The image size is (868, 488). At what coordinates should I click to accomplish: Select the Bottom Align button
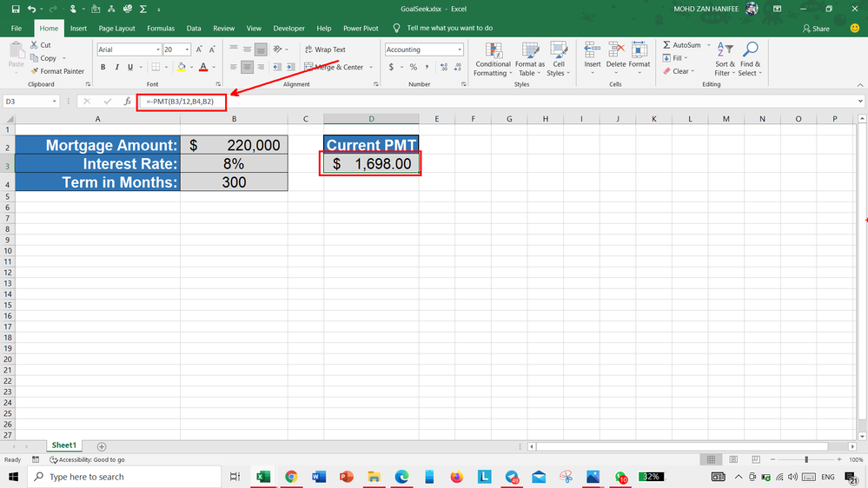coord(261,49)
